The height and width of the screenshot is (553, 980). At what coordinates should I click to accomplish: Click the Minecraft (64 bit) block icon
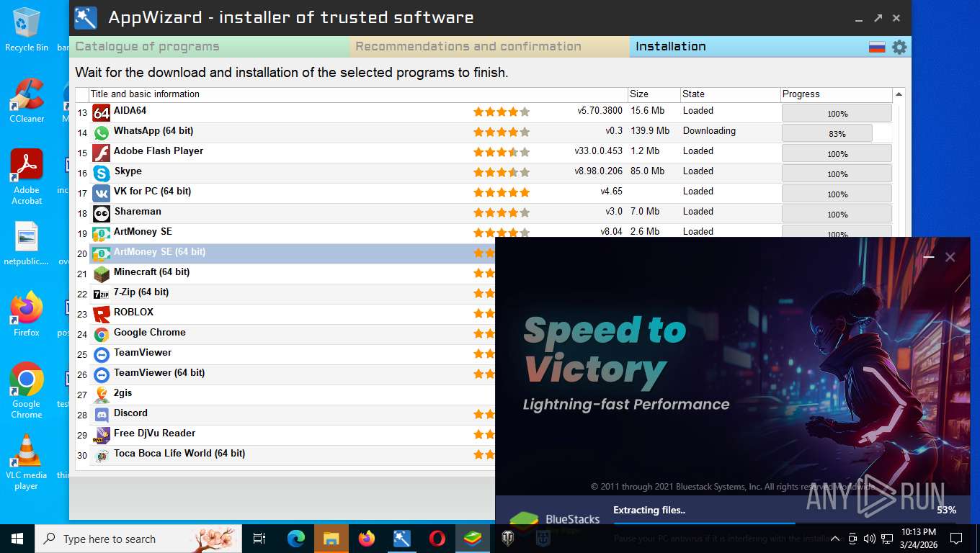(102, 274)
